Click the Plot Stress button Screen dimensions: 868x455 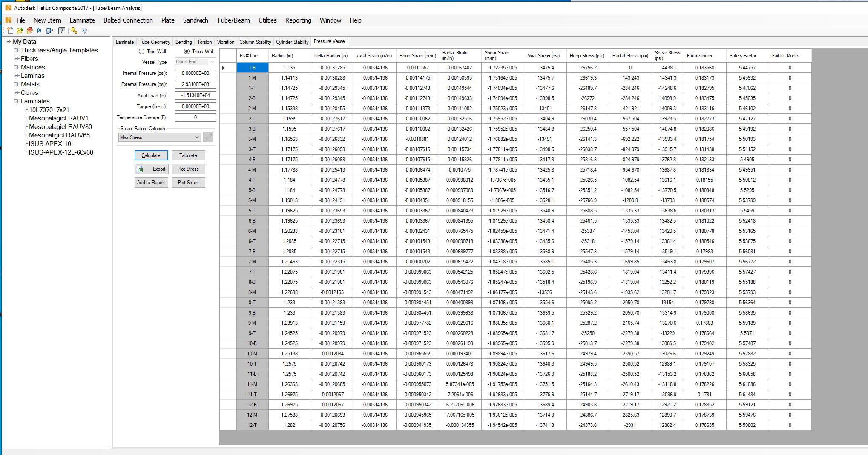(x=188, y=169)
